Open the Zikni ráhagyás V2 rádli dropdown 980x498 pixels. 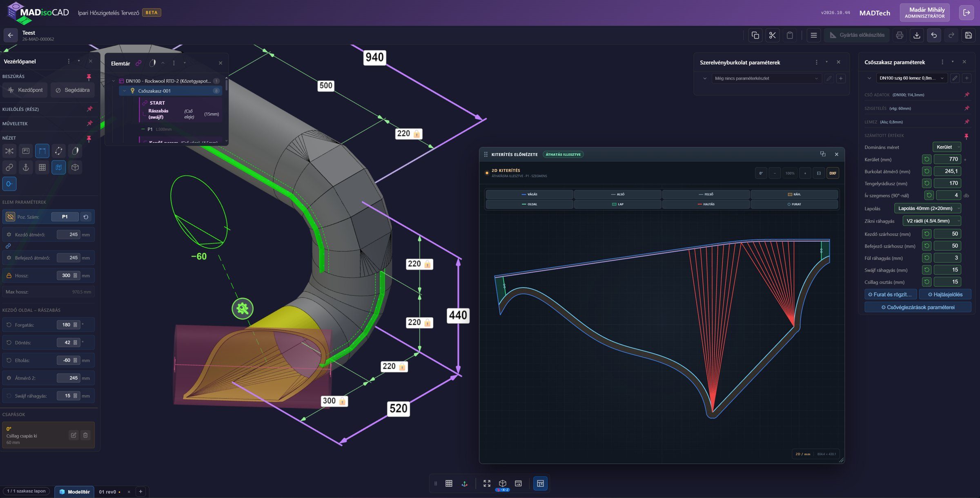coord(931,221)
